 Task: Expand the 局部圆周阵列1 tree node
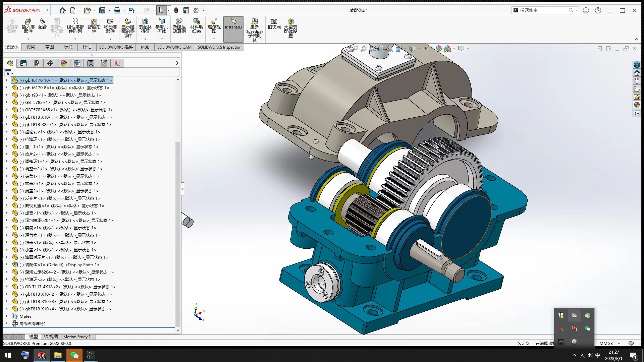[x=6, y=323]
